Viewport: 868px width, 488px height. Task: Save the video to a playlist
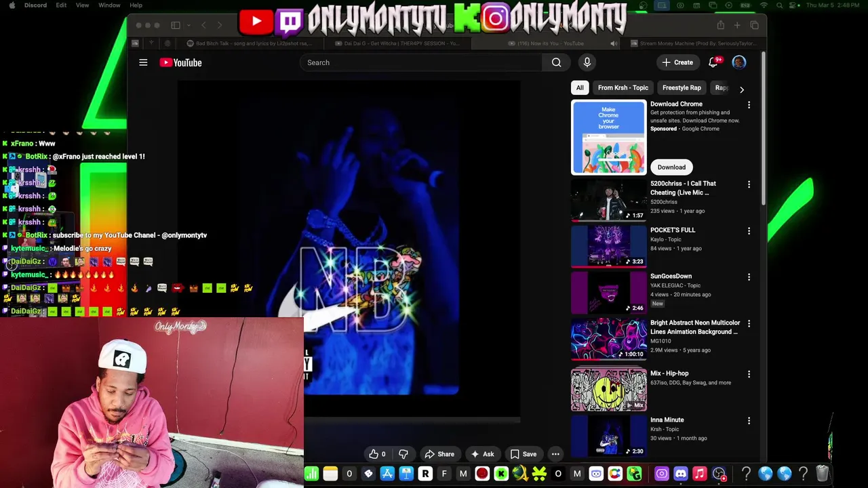[523, 454]
